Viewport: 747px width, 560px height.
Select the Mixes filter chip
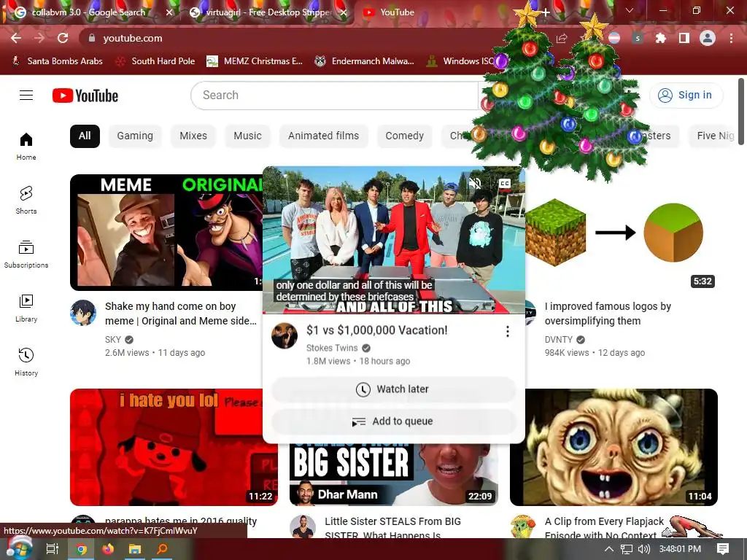pos(193,136)
